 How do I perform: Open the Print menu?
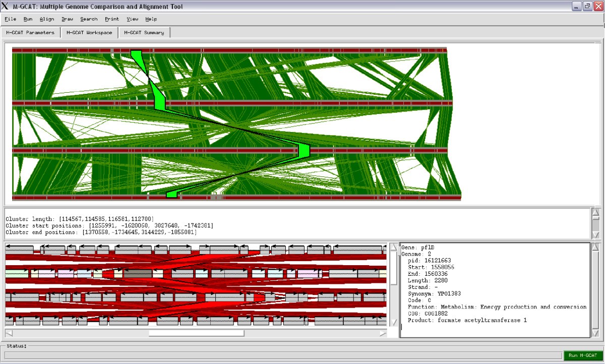(112, 19)
